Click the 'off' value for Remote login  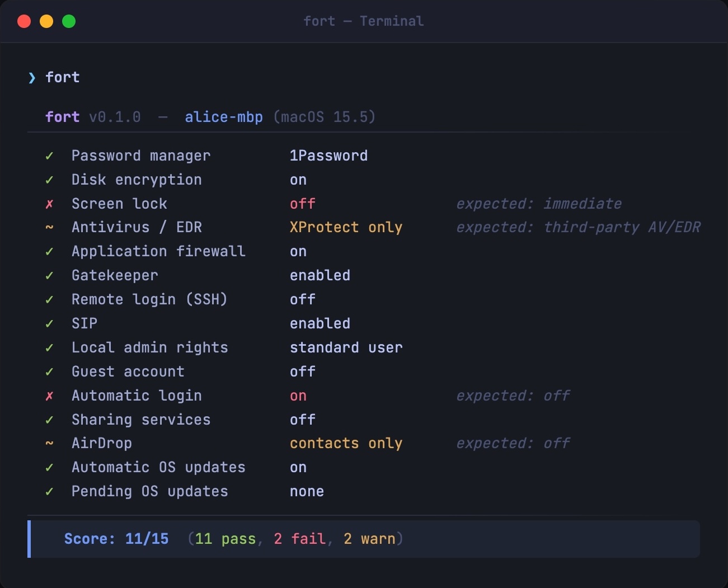click(303, 299)
